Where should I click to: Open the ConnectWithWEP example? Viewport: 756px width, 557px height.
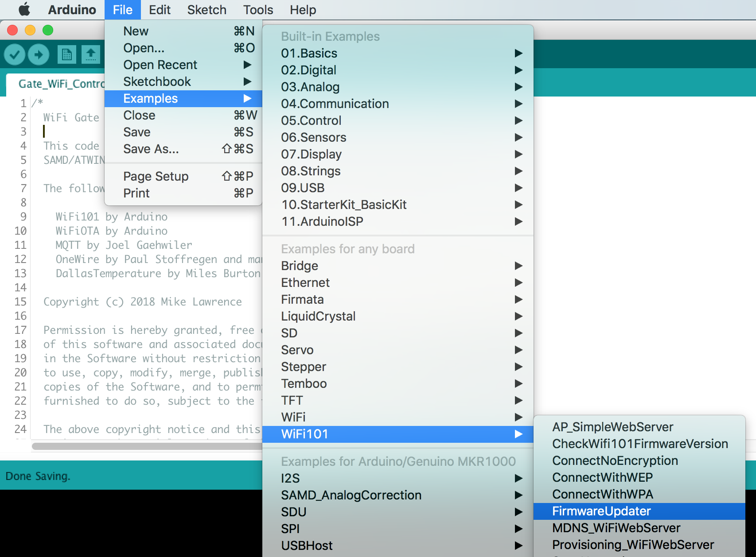(x=639, y=477)
